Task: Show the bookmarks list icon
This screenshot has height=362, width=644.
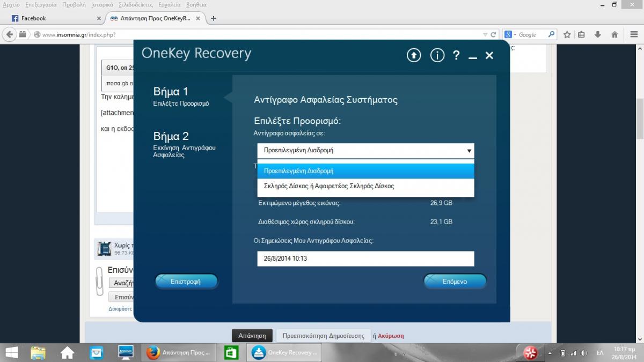Action: tap(582, 34)
